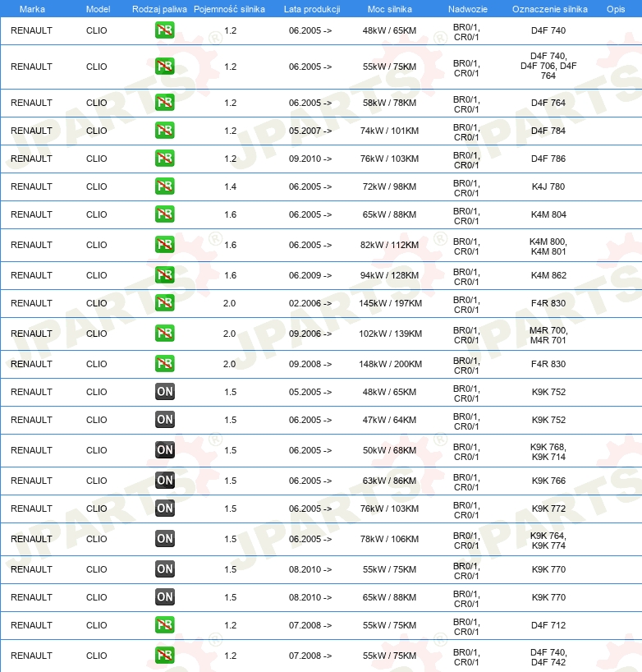Click the petrol icon in the D4F 706 row
This screenshot has width=642, height=672.
[x=164, y=66]
